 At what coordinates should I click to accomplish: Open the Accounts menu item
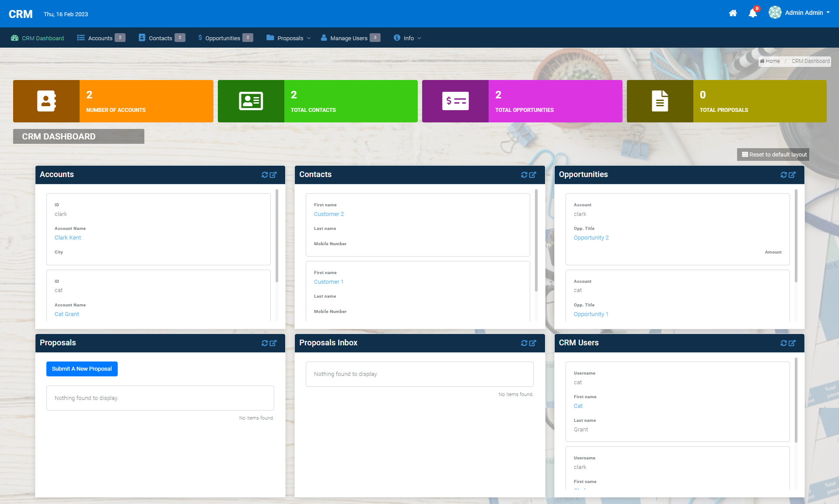pos(101,38)
